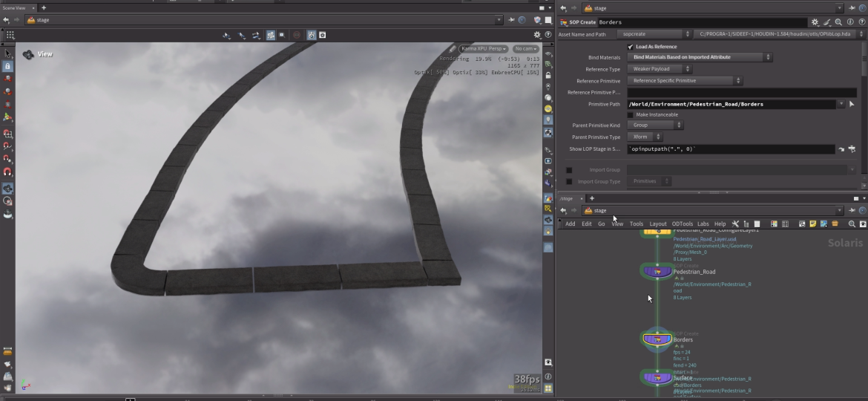Enable the Import Group toggle checkbox

pos(569,170)
